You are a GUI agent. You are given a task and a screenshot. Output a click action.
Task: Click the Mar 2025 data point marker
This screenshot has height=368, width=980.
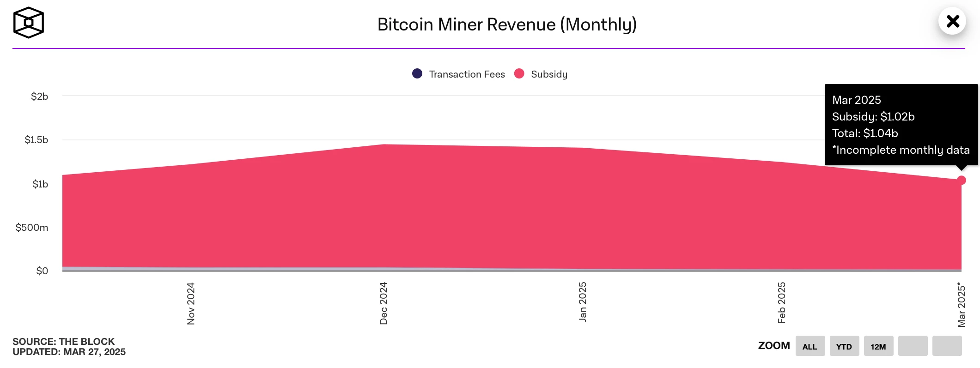point(962,180)
